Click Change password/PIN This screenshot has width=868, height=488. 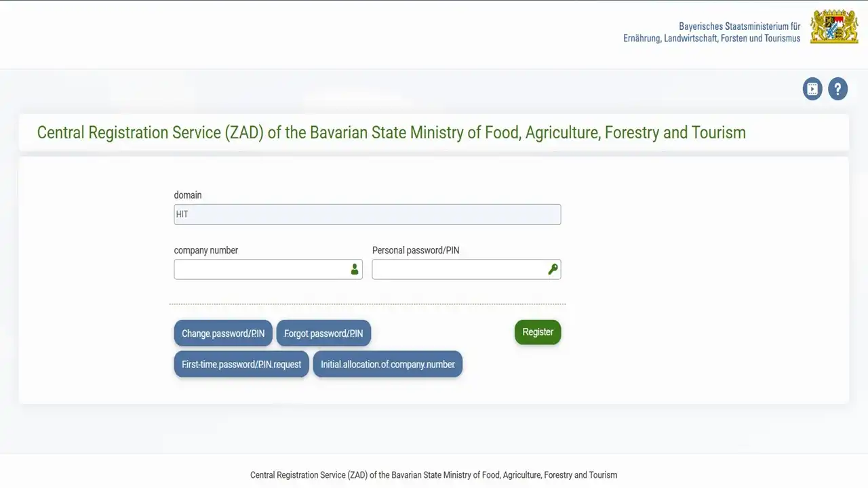coord(222,333)
